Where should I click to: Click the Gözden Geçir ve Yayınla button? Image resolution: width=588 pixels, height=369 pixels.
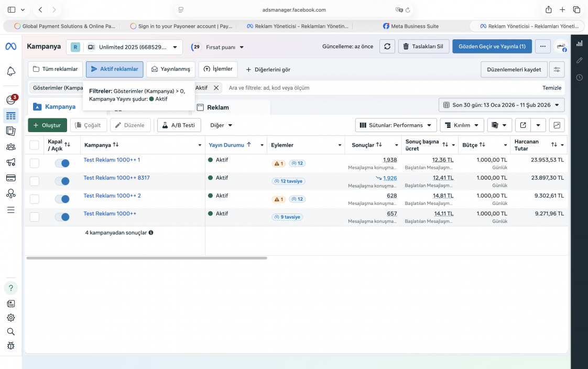click(492, 47)
